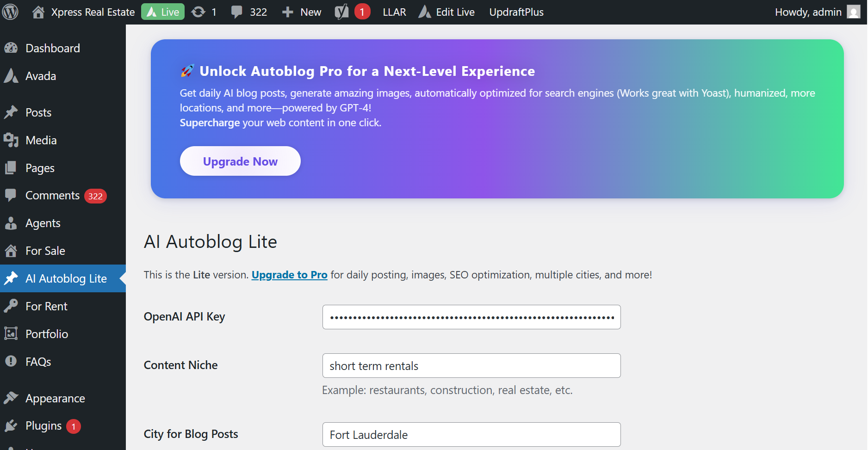The width and height of the screenshot is (868, 450).
Task: Click the Content Niche label
Action: pos(180,365)
